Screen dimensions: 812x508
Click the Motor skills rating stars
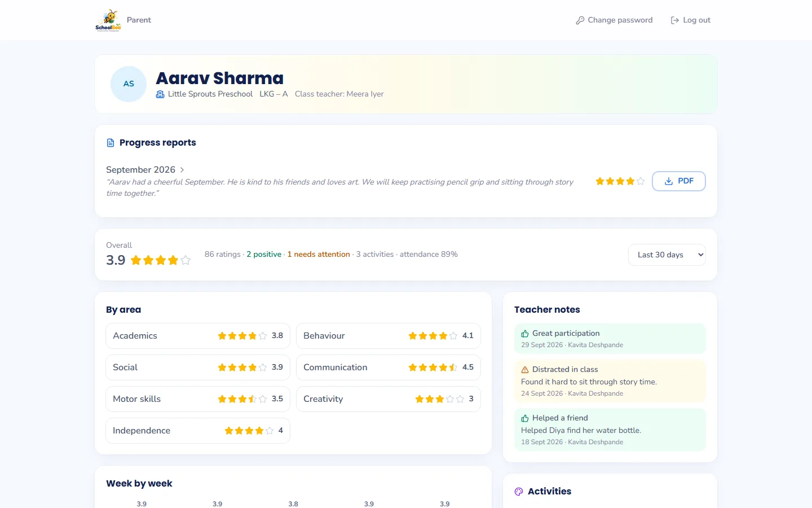[242, 399]
